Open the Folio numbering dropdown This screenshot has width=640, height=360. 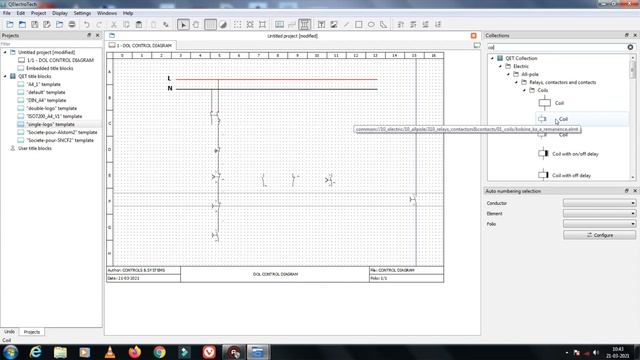pos(599,224)
